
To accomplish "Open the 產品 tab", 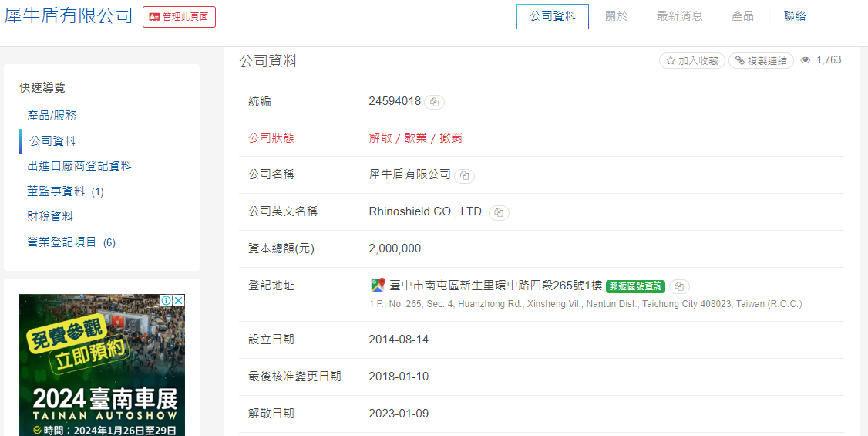I will (742, 16).
